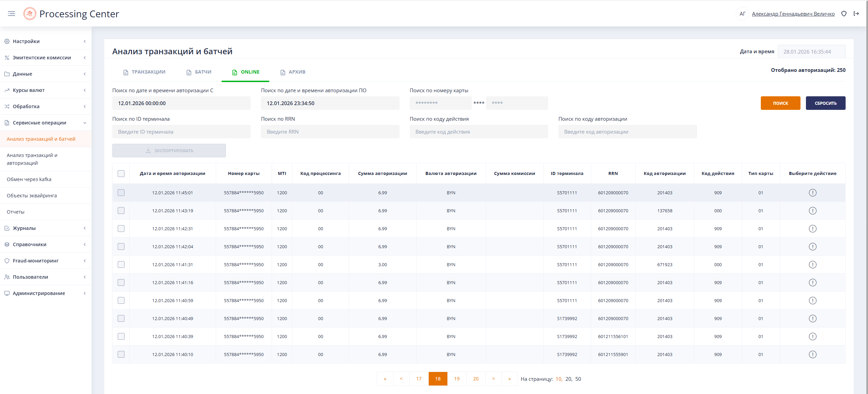Open the АРХИВ tab
The width and height of the screenshot is (868, 394).
293,72
